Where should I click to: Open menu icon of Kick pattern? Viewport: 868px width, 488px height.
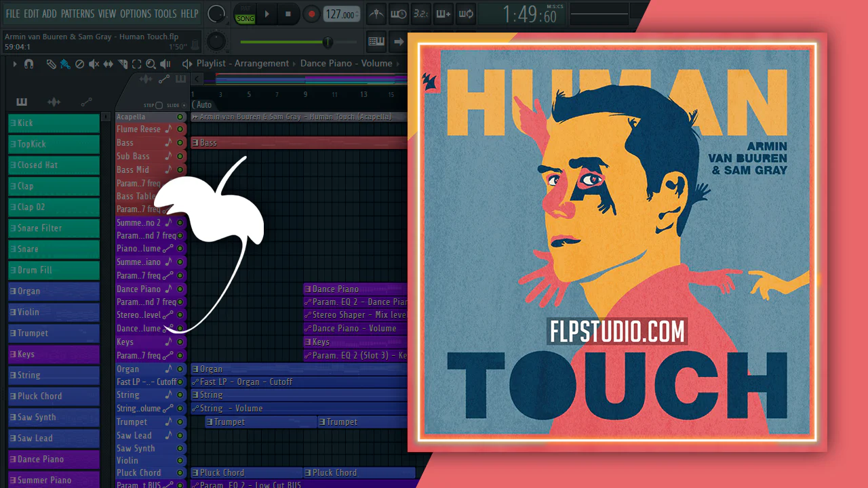[x=13, y=123]
